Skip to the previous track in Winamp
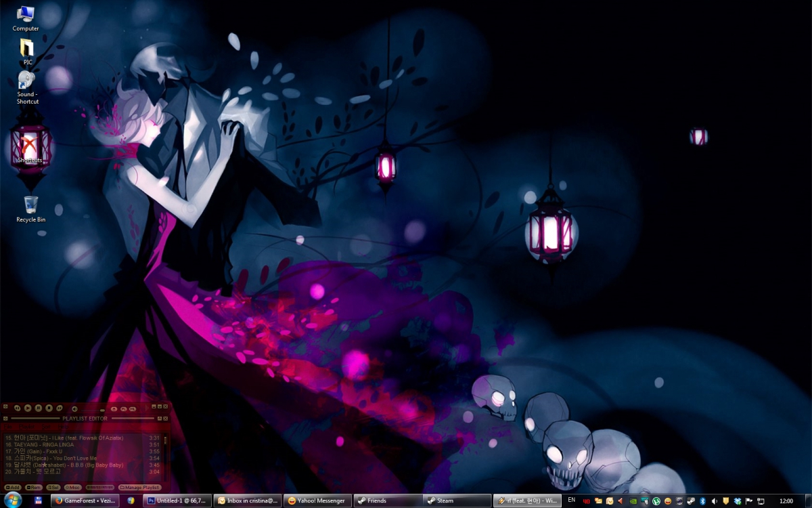Viewport: 812px width, 508px height. pos(18,408)
